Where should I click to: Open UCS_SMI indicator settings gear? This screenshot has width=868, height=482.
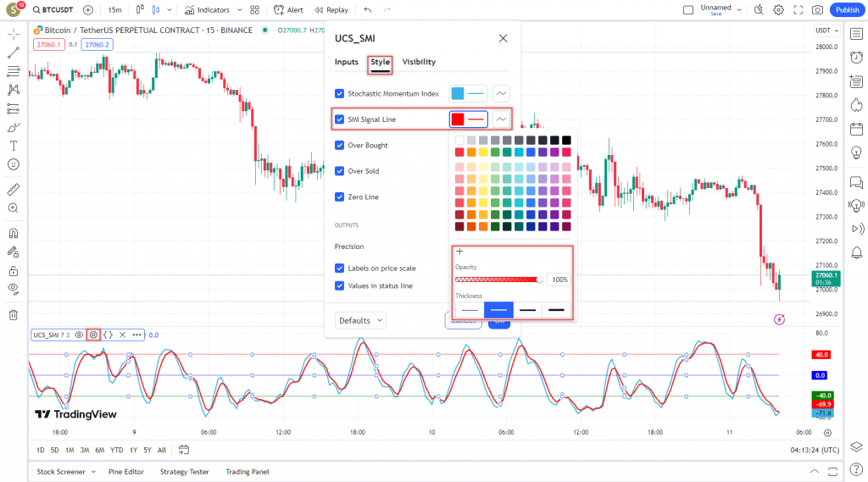(93, 335)
